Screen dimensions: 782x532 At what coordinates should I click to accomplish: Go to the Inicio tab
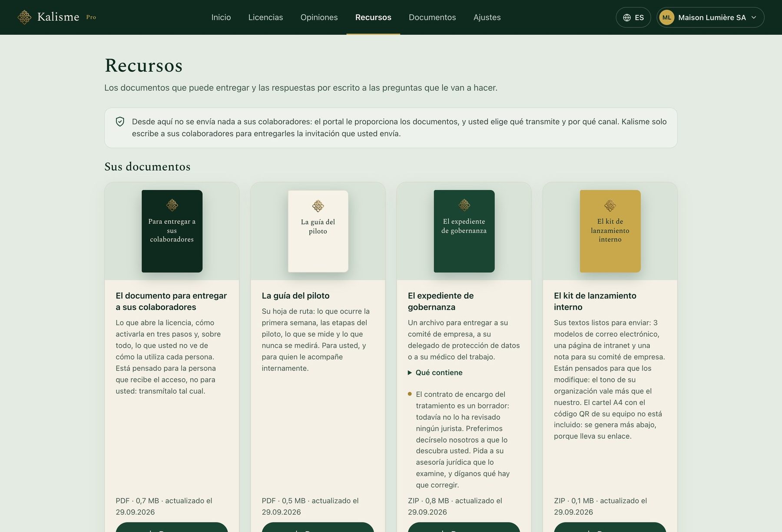click(x=221, y=17)
